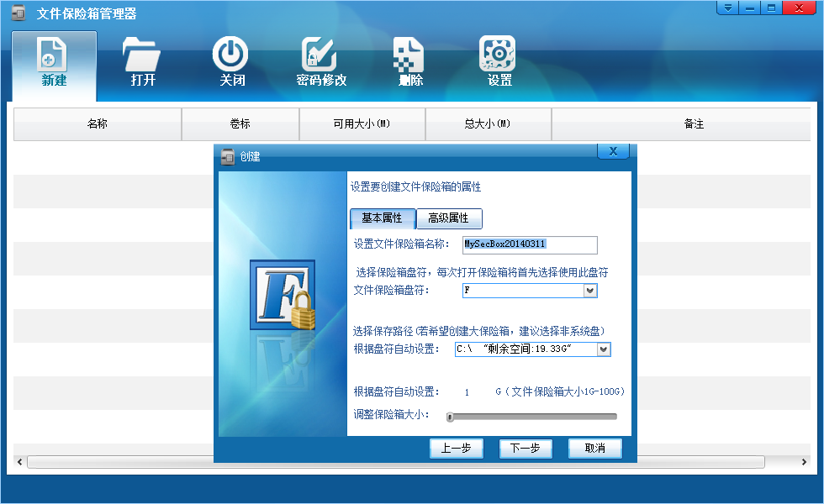Open the 密码修改 password change icon
824x504 pixels.
click(x=320, y=55)
